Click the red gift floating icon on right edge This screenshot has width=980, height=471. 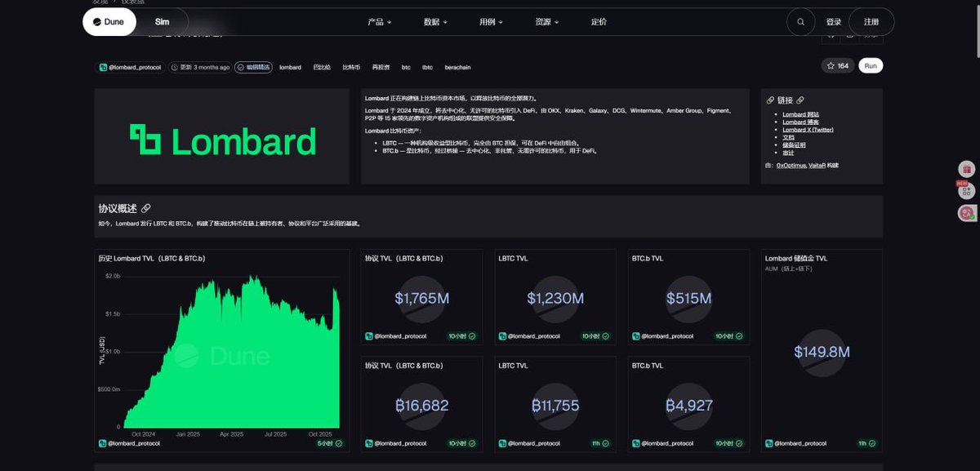point(967,169)
